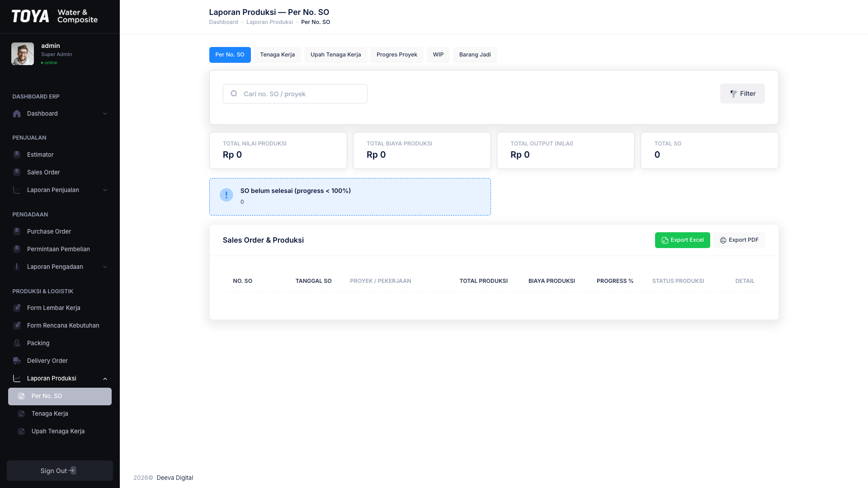Click the Per No. SO submenu icon
868x488 pixels.
click(21, 396)
